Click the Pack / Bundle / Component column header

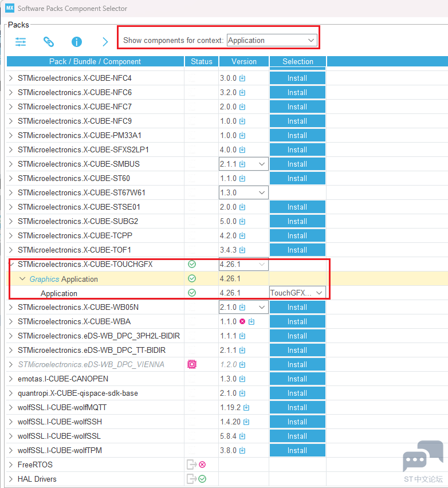[95, 61]
